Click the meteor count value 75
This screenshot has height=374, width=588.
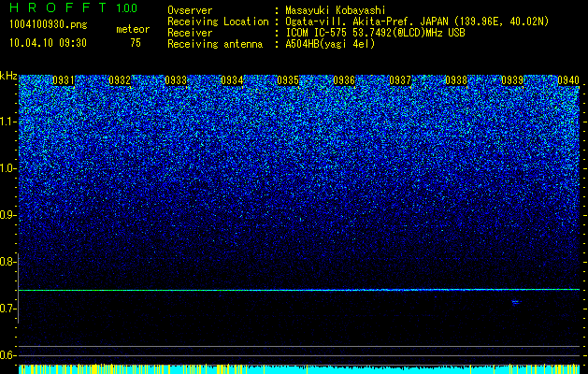[136, 43]
